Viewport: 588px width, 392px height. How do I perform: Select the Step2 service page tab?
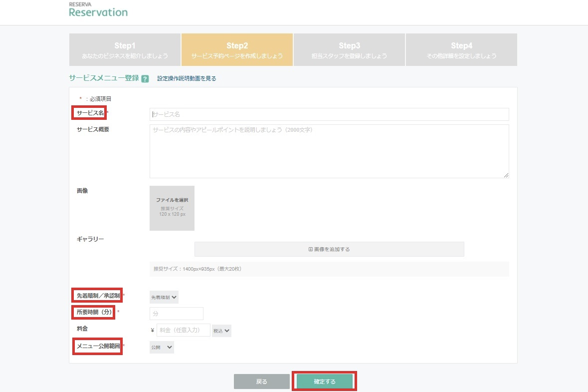coord(237,50)
